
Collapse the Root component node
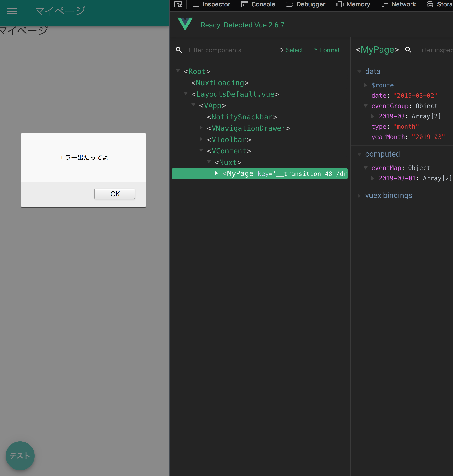[178, 71]
